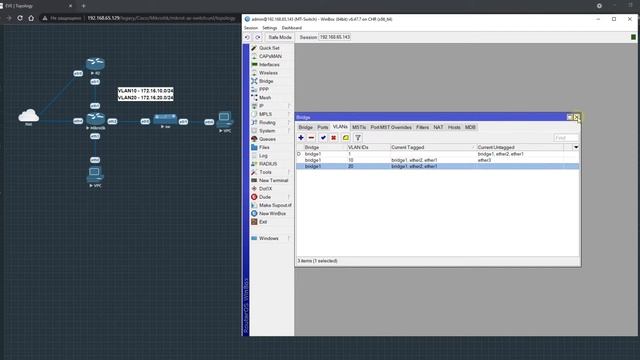Click the bottom VPC node in topology
This screenshot has height=360, width=640.
click(x=95, y=174)
